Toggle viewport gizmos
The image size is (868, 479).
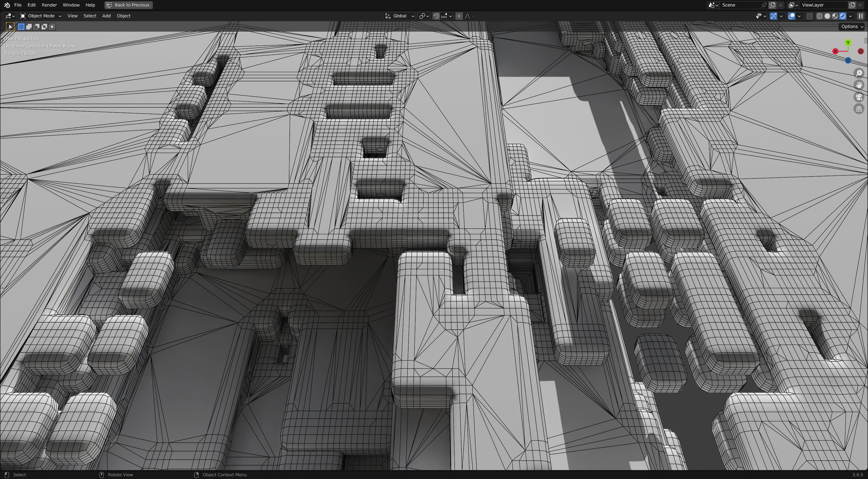[773, 16]
